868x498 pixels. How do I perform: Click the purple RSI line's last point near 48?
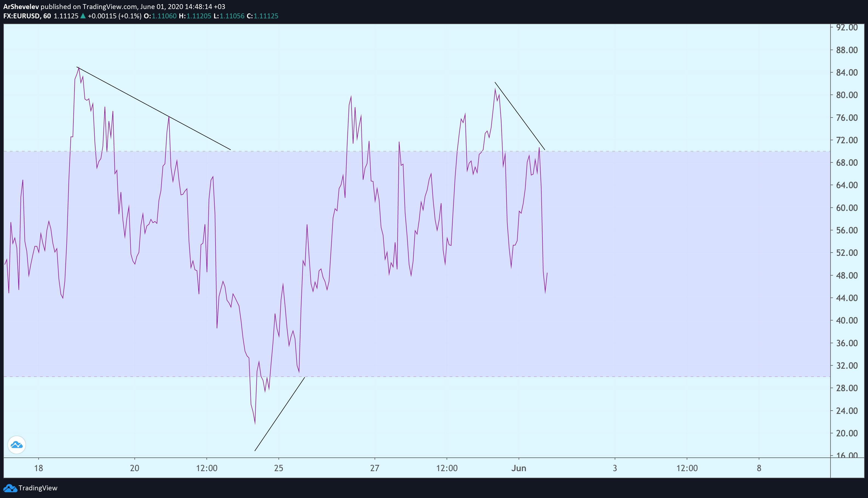point(547,273)
